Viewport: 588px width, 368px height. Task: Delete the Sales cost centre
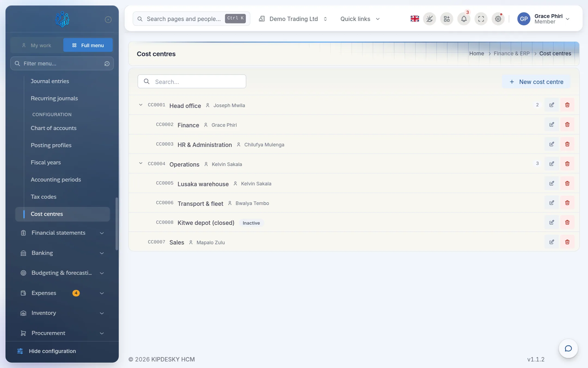(567, 242)
